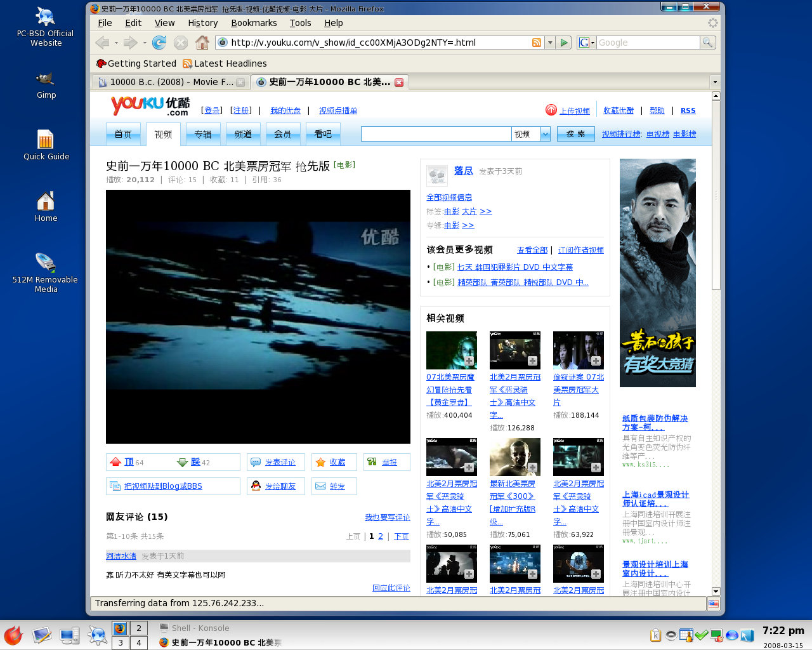Click the main video player
This screenshot has width=812, height=650.
(258, 317)
